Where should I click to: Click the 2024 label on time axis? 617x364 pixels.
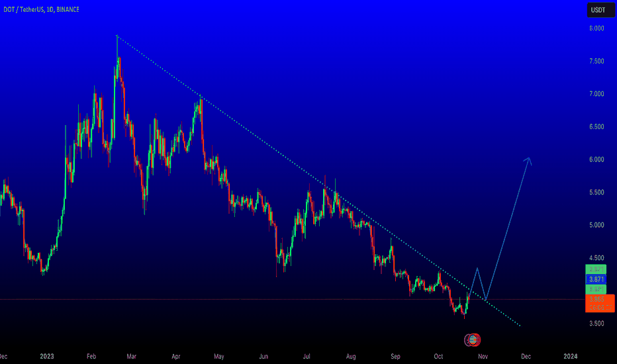(570, 356)
